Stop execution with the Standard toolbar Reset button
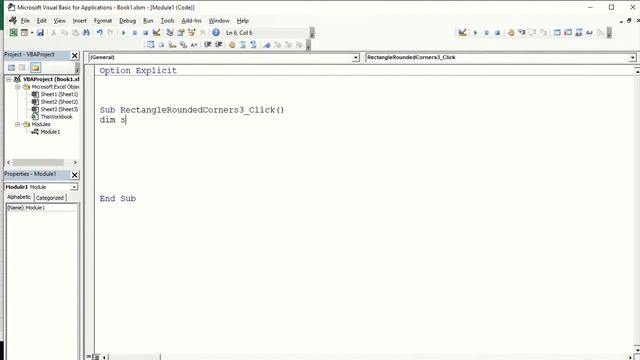 [145, 33]
